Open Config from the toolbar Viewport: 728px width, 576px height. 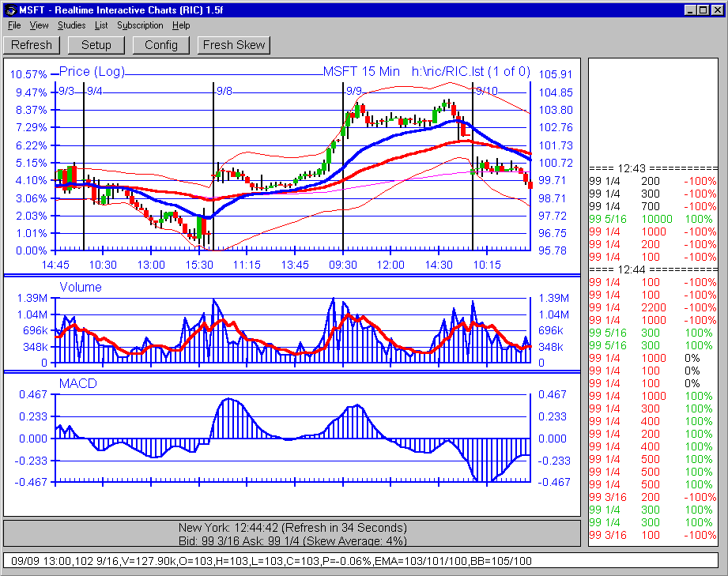161,45
